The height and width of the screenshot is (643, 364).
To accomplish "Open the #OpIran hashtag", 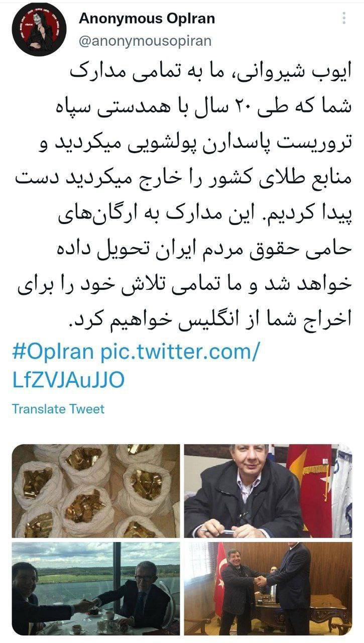I will coord(53,352).
